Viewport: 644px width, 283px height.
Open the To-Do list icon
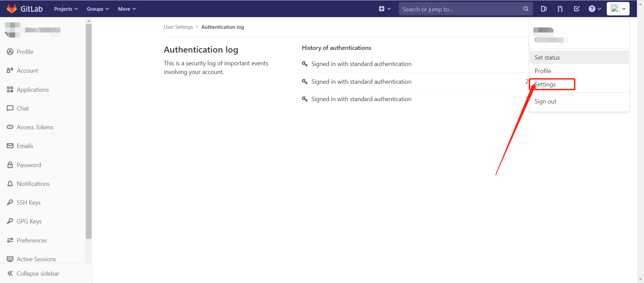(x=577, y=9)
